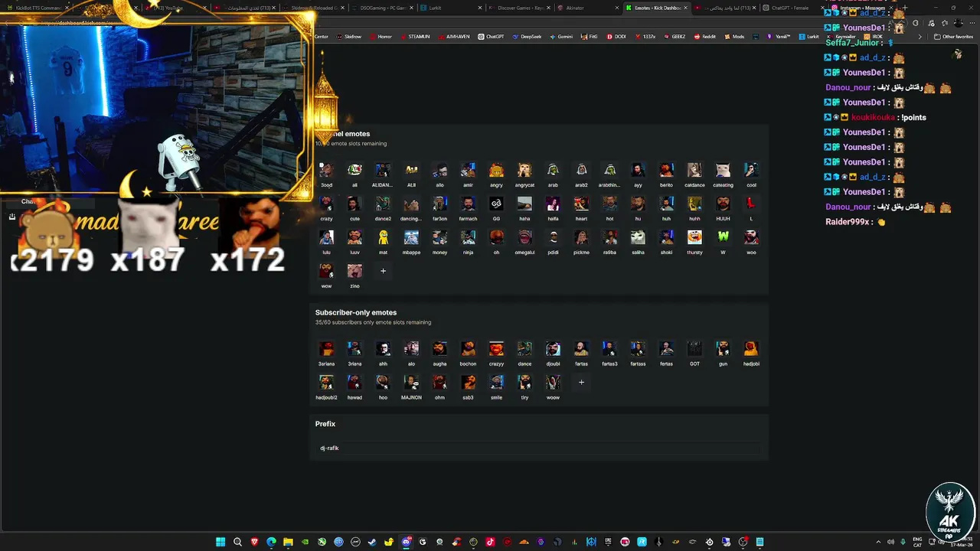Open subscriber emote 'crazyy'
This screenshot has height=551, width=980.
click(496, 349)
